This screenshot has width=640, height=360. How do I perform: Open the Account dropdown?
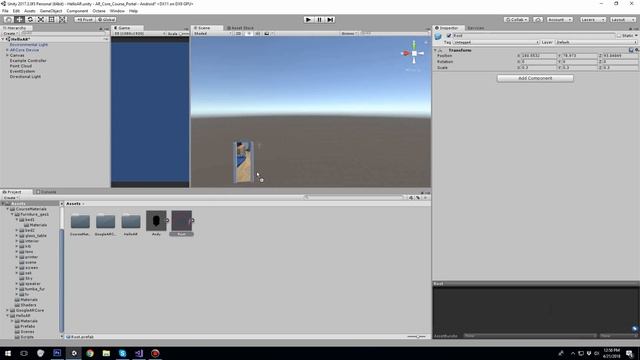click(x=559, y=20)
